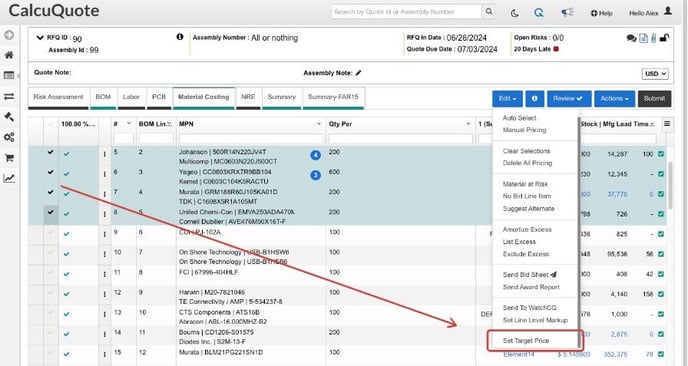Switch to the BOM tab
688x366 pixels.
103,97
